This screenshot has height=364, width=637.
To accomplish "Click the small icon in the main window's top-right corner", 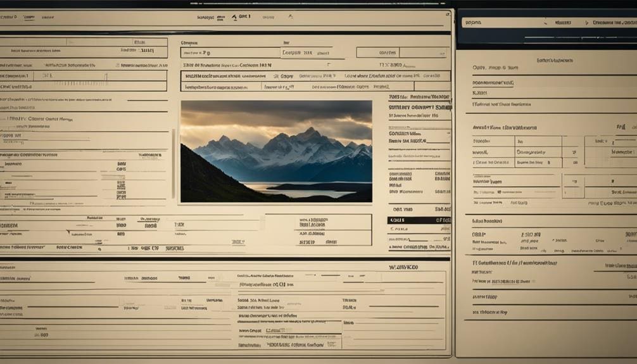I will tap(448, 14).
